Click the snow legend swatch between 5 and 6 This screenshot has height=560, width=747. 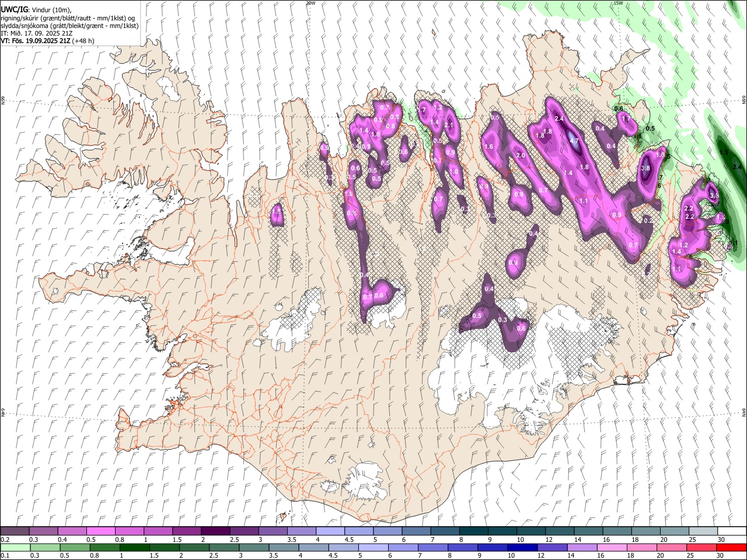point(387,531)
